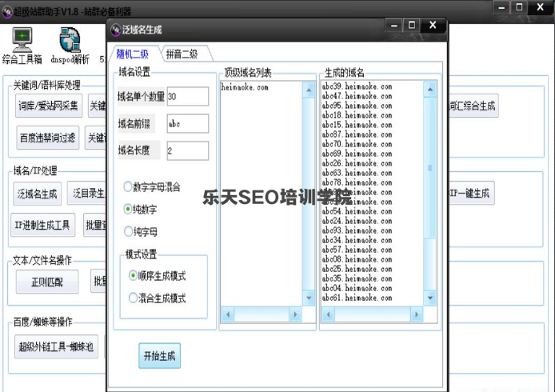Viewport: 555px width, 392px height.
Task: Select abc34.heimaoke.com in generated list
Action: (357, 240)
